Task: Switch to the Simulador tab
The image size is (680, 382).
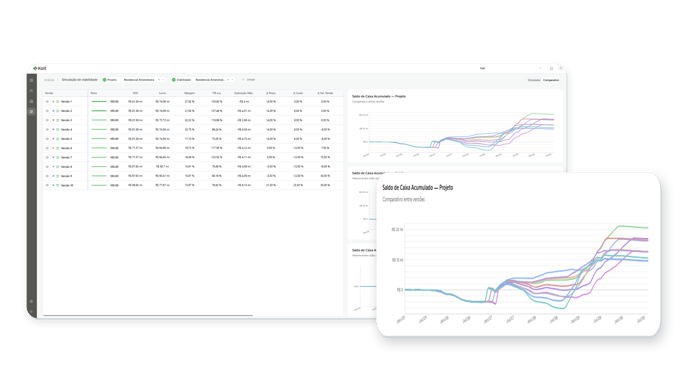Action: [x=534, y=80]
